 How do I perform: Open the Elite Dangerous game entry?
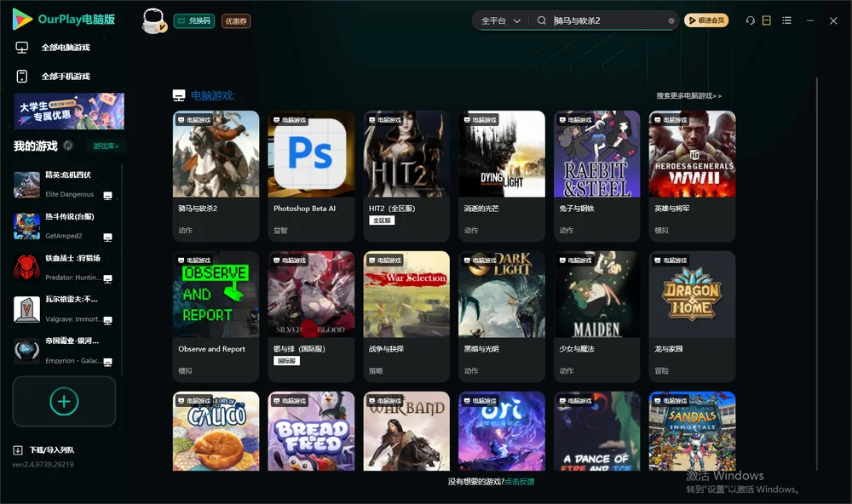click(x=63, y=185)
